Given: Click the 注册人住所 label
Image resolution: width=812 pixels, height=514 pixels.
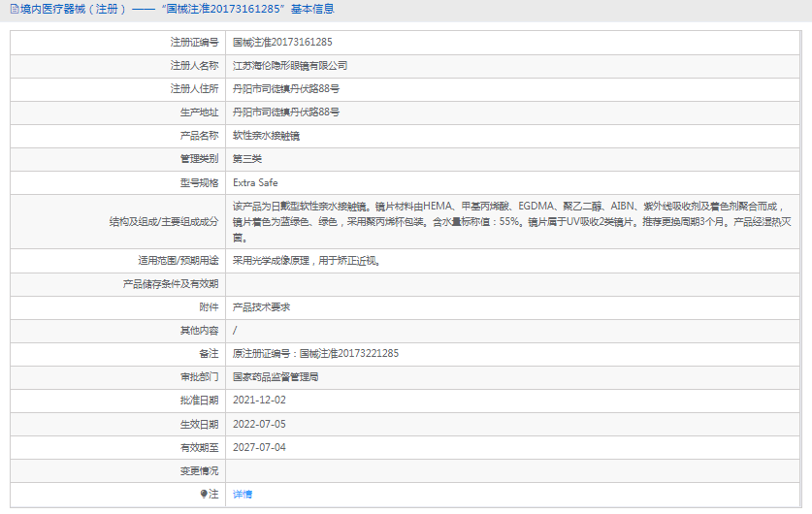Looking at the screenshot, I should coord(194,89).
